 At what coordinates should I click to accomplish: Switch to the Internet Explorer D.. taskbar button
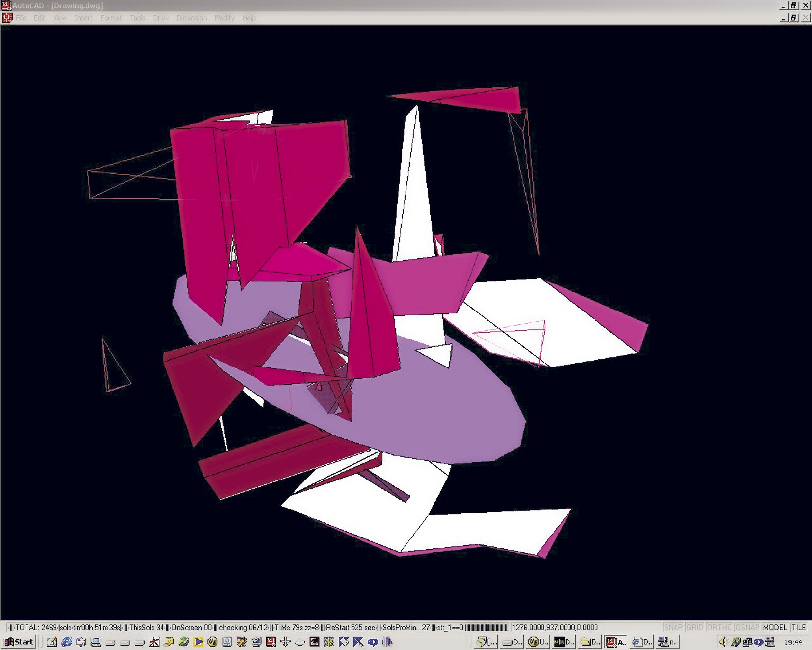pyautogui.click(x=642, y=642)
